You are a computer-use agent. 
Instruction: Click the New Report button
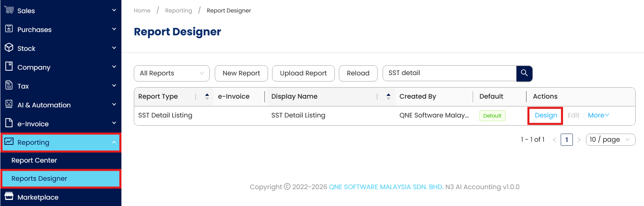pyautogui.click(x=241, y=73)
